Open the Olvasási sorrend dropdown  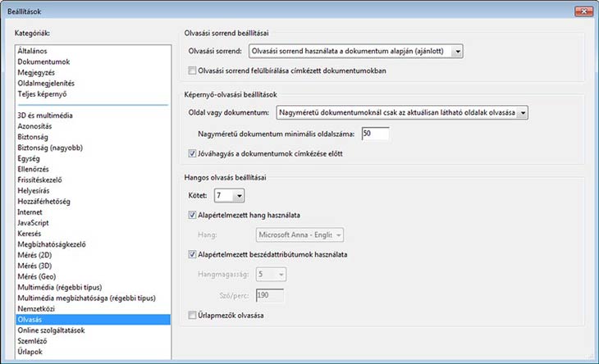pyautogui.click(x=355, y=51)
